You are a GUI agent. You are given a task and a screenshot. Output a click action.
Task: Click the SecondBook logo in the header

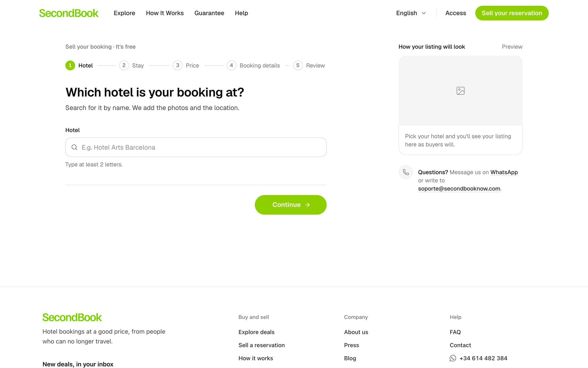point(69,13)
